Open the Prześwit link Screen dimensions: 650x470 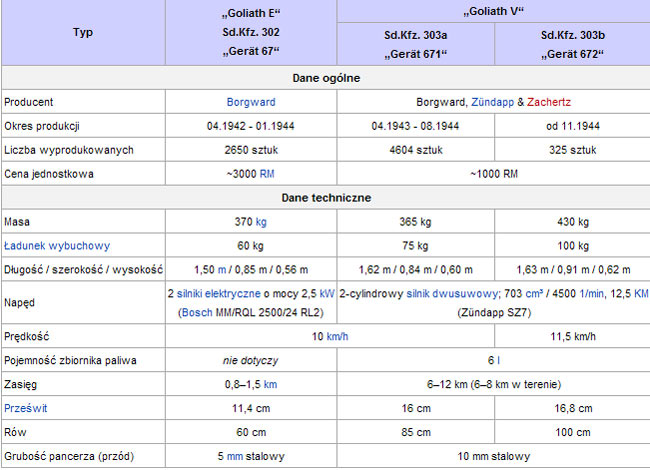click(x=26, y=408)
